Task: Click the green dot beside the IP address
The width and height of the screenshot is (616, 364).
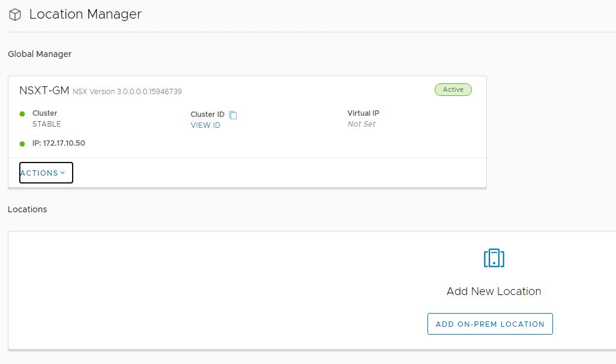Action: 22,144
